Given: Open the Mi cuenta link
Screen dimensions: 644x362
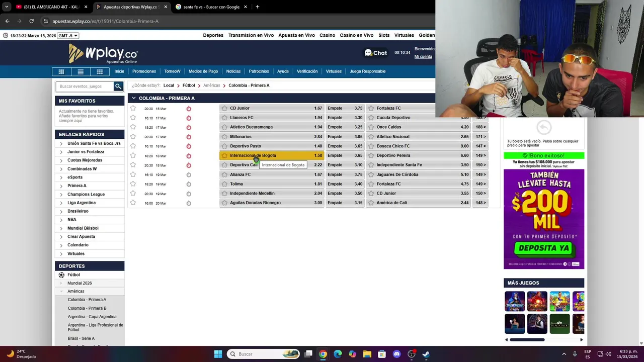Looking at the screenshot, I should (423, 57).
